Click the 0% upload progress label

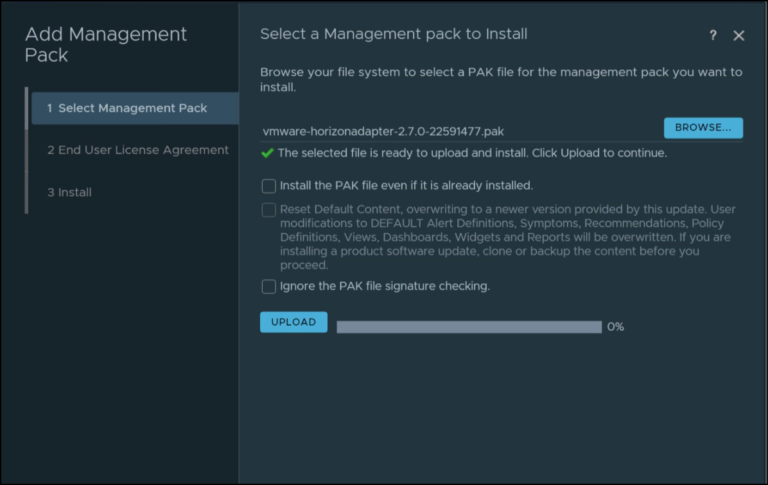pyautogui.click(x=615, y=327)
